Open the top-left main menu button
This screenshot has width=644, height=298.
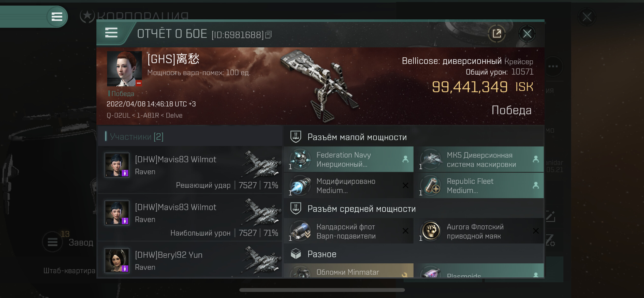pyautogui.click(x=57, y=17)
